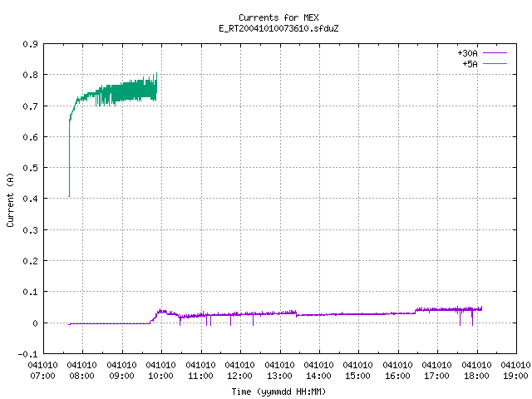Viewport: 532px width, 399px height.
Task: Click the y-axis tick label -0.1
Action: click(27, 354)
